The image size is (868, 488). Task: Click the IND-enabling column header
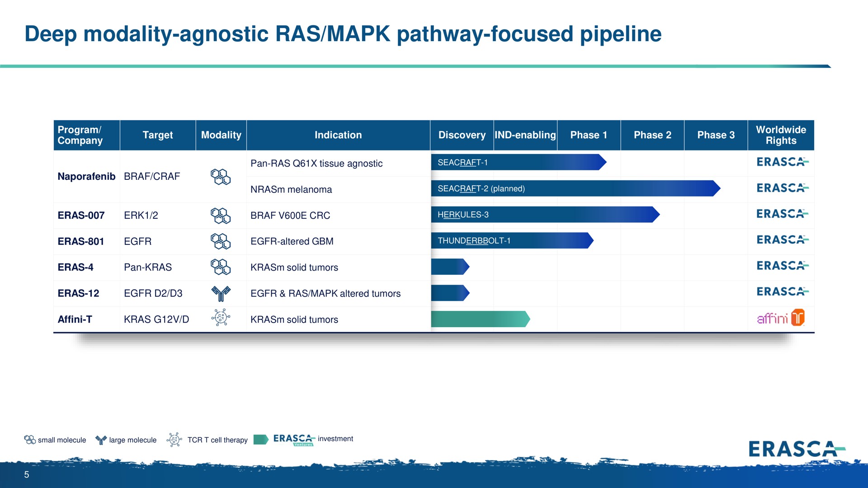(525, 135)
